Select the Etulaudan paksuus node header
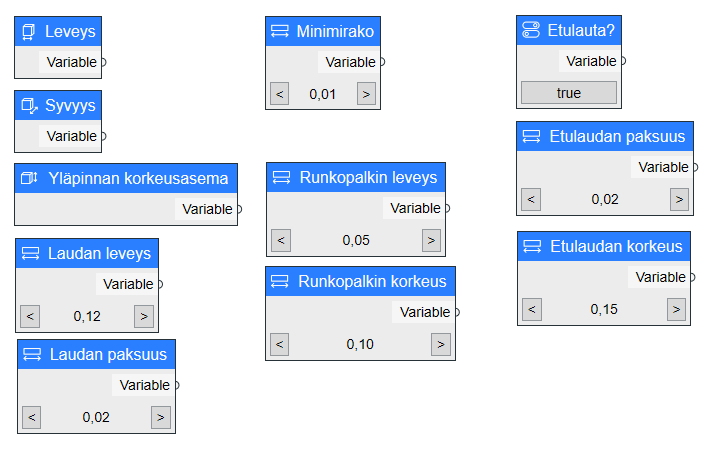Screen dimensions: 711x451 (x=605, y=136)
